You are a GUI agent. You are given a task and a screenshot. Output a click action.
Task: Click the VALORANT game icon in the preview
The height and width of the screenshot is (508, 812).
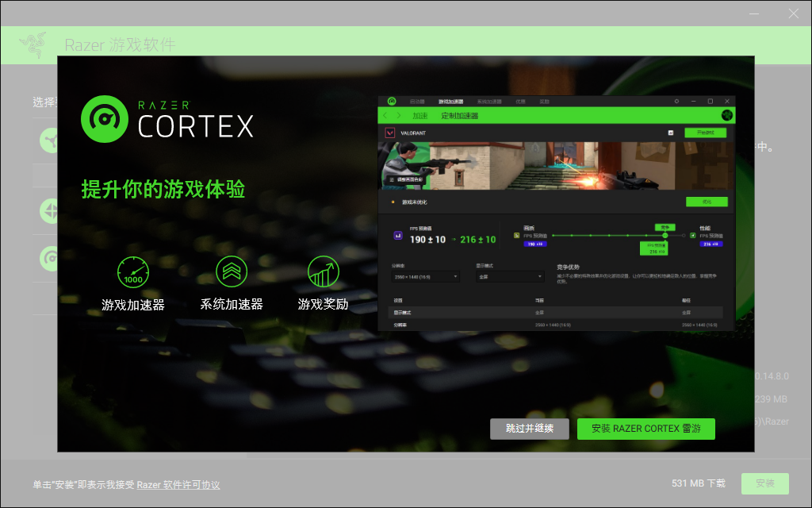click(x=390, y=133)
